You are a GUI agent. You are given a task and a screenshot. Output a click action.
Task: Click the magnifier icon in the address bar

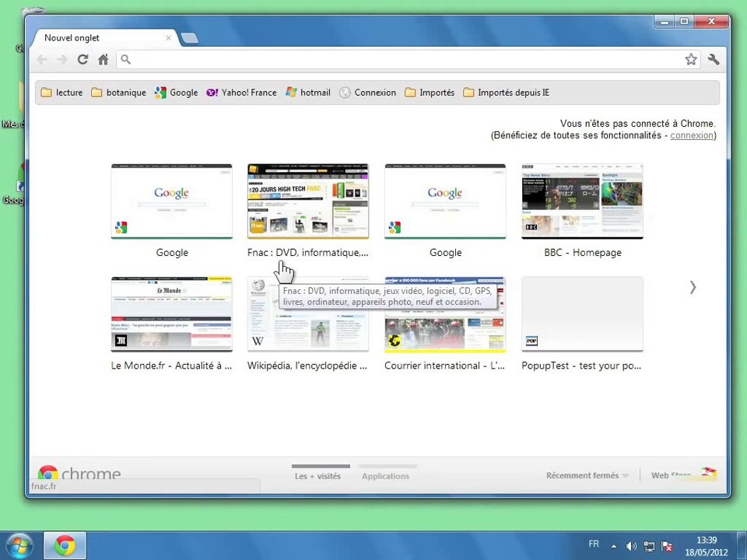(x=125, y=60)
